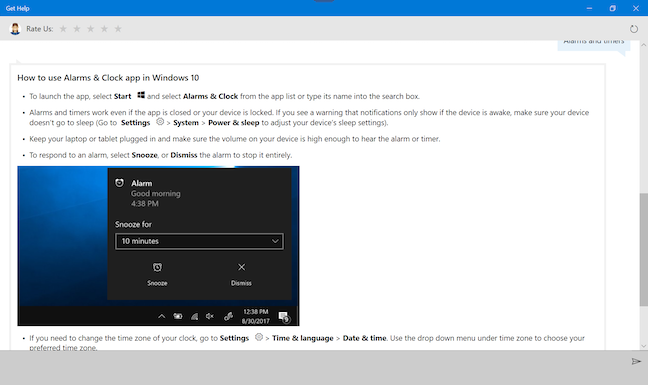Click the alarm notification screenshot image
648x385 pixels.
coord(158,246)
